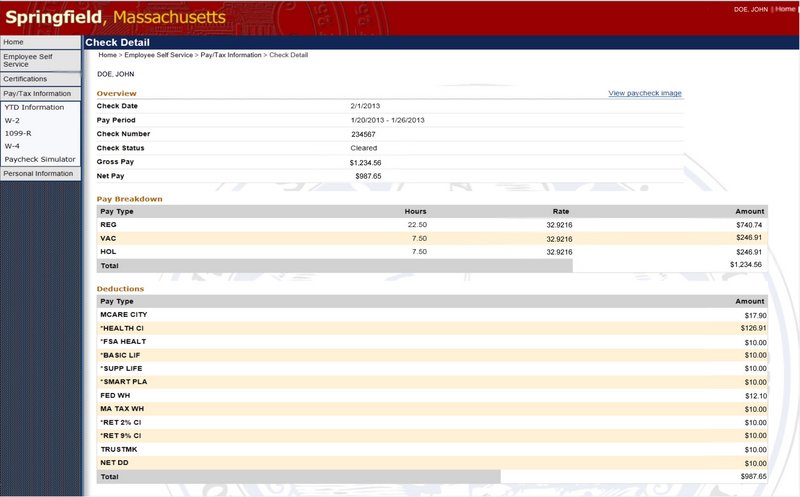Click the Deductions total $987.65
This screenshot has height=497, width=800.
[754, 477]
